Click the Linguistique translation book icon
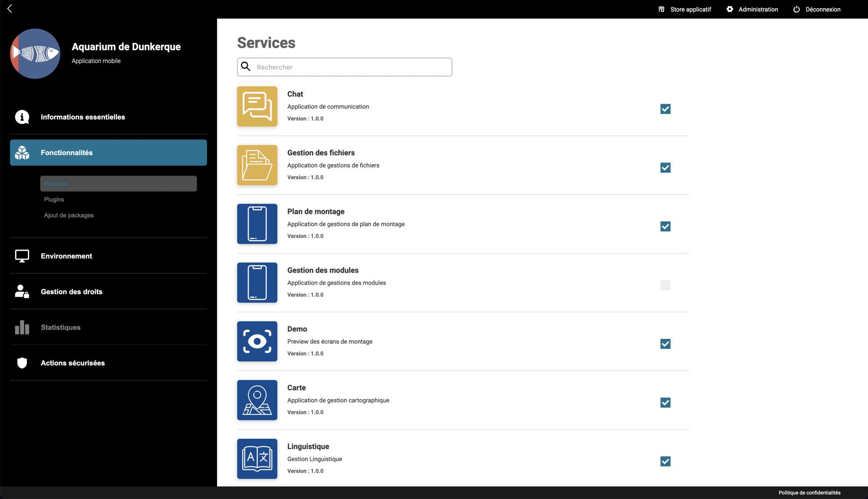This screenshot has width=868, height=499. (x=257, y=459)
